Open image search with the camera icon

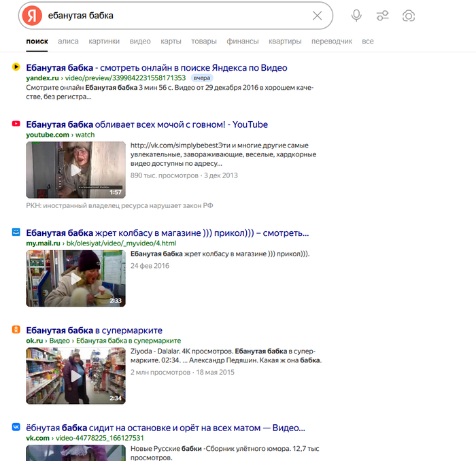[x=409, y=16]
